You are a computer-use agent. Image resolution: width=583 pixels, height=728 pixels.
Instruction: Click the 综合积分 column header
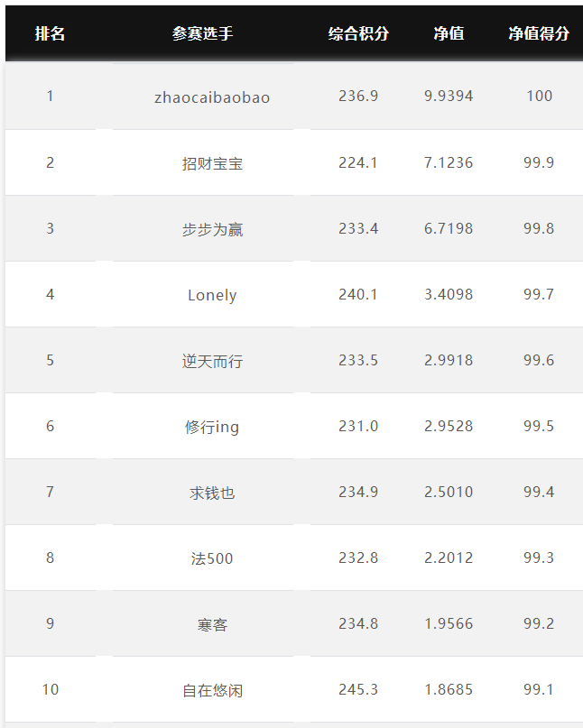(358, 33)
